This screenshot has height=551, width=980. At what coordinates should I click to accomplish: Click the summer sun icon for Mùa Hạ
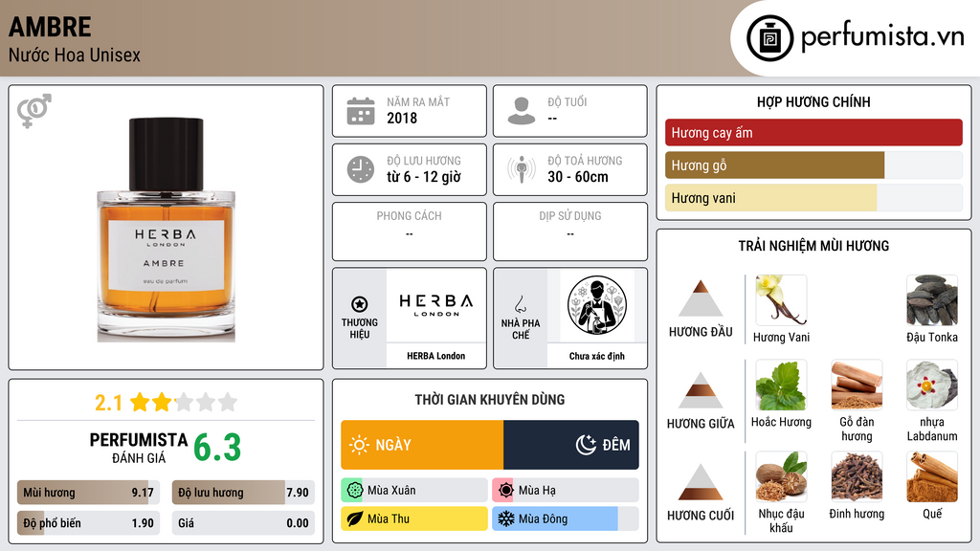(x=505, y=491)
